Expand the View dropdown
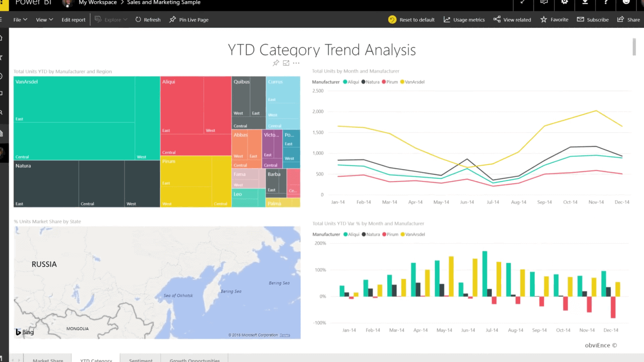This screenshot has height=362, width=644. click(x=44, y=20)
